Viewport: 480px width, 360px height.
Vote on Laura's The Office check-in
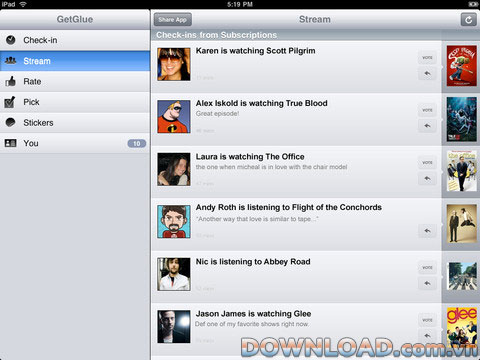[x=427, y=162]
